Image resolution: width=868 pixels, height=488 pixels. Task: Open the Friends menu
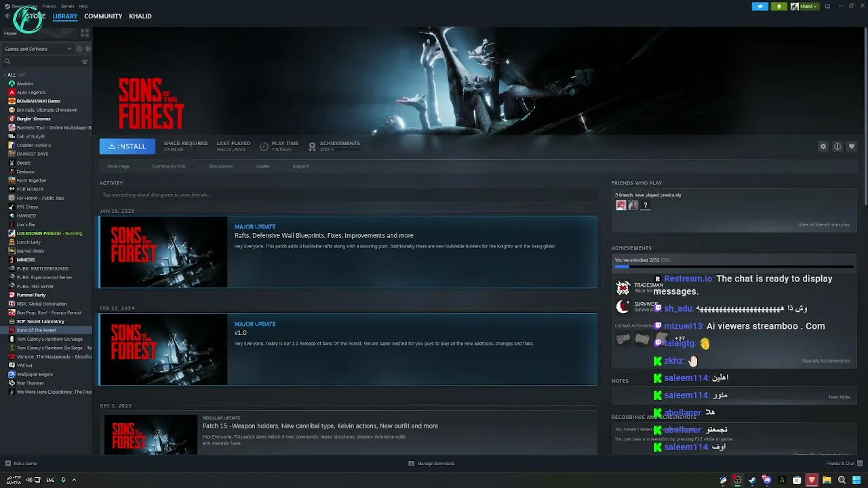tap(50, 6)
